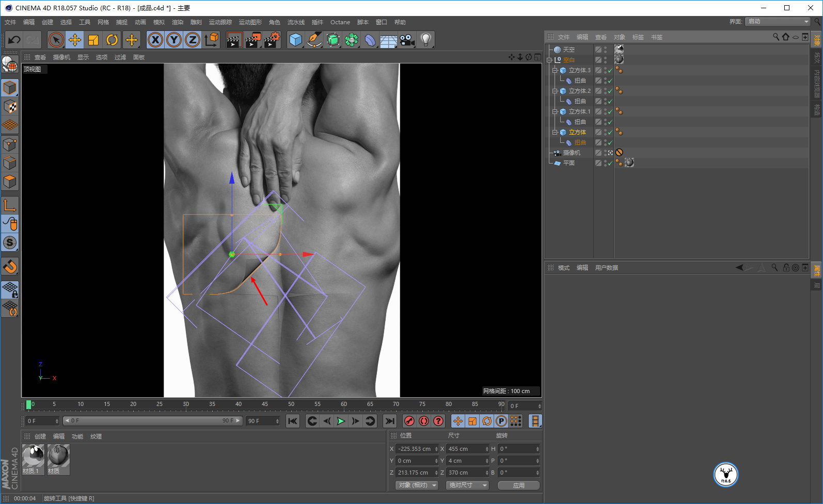Click the coordinate system icon
This screenshot has height=504, width=823.
tap(211, 40)
